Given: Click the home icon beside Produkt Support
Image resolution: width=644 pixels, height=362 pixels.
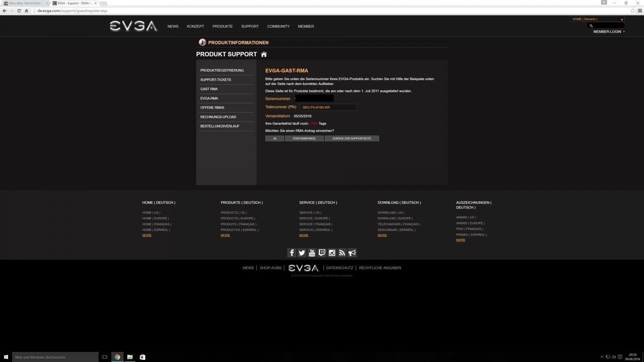Looking at the screenshot, I should pyautogui.click(x=264, y=54).
